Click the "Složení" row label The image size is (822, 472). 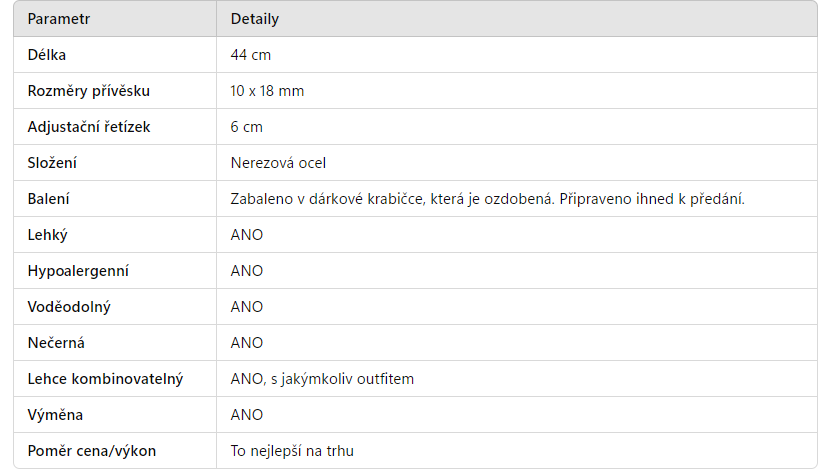(52, 163)
